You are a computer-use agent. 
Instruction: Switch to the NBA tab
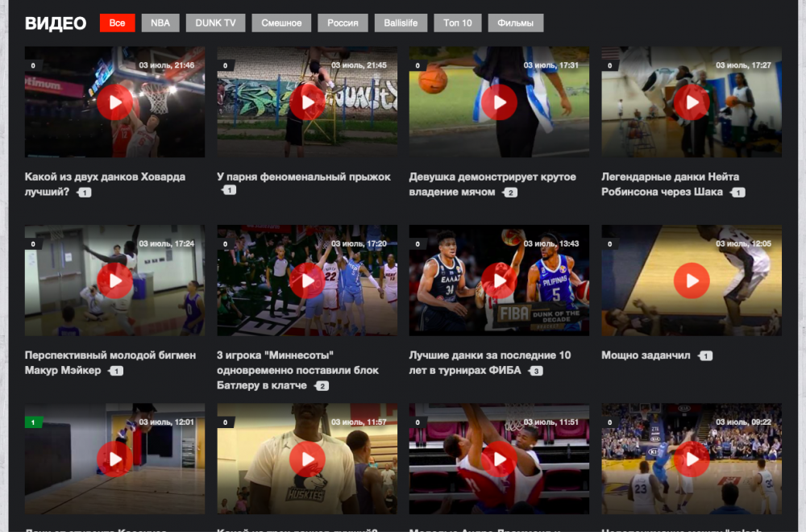click(160, 23)
